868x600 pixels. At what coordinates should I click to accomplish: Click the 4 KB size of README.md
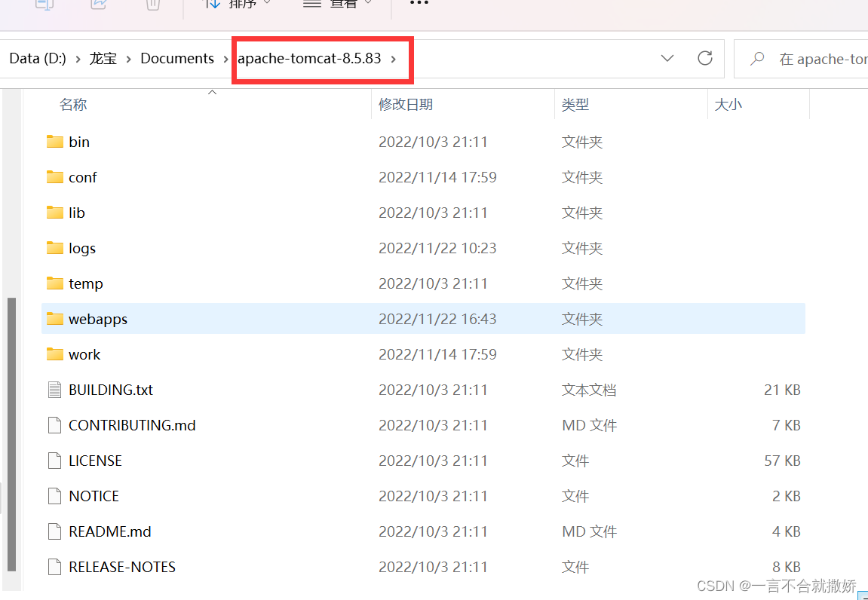[787, 531]
